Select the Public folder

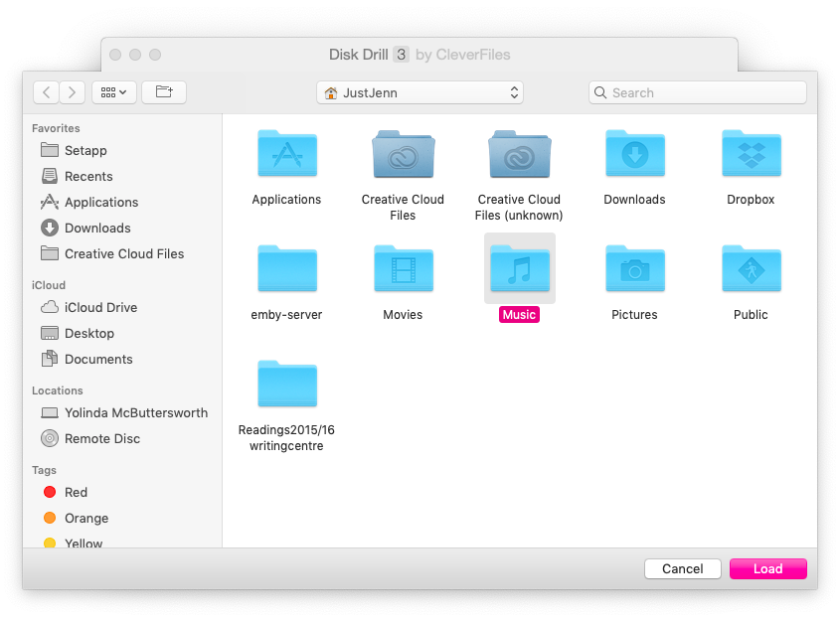pos(751,269)
